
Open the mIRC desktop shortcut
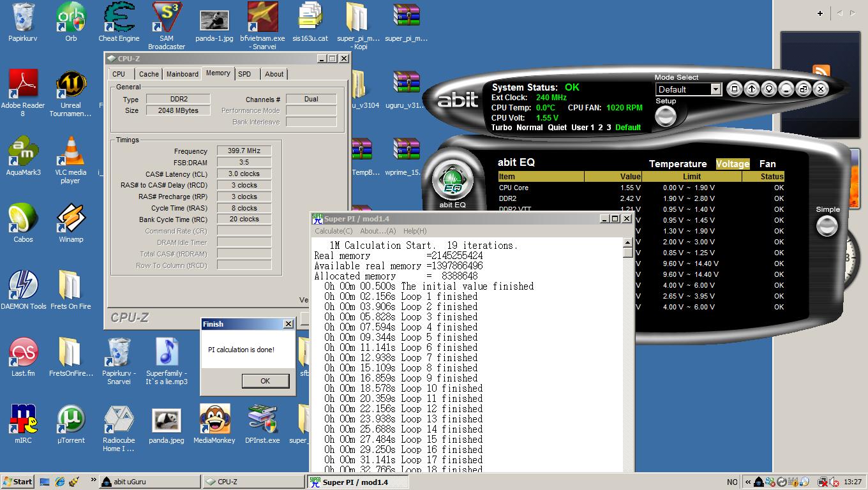click(x=23, y=424)
